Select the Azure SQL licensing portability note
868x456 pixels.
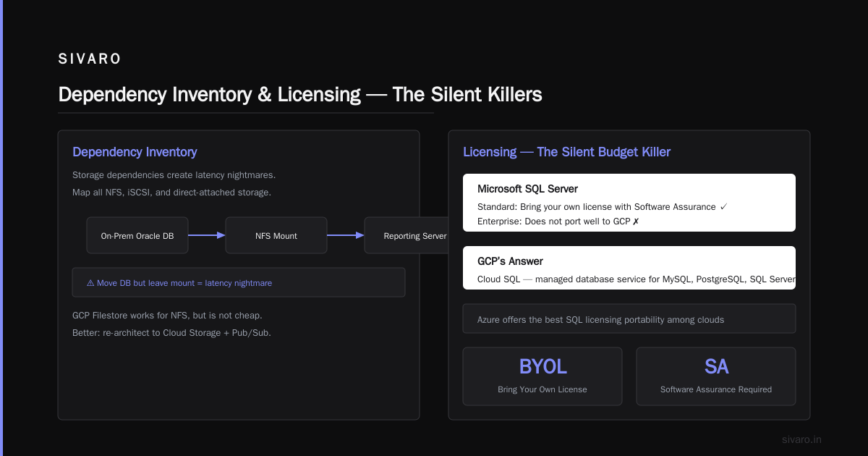[629, 318]
